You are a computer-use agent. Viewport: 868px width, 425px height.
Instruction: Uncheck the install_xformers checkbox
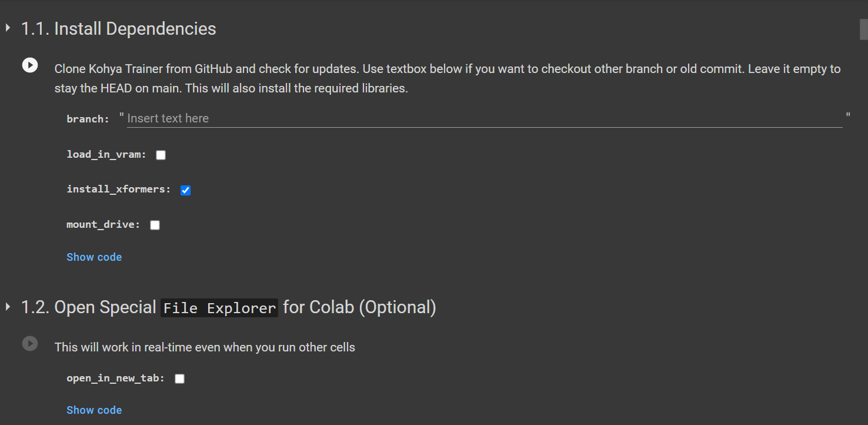click(185, 190)
